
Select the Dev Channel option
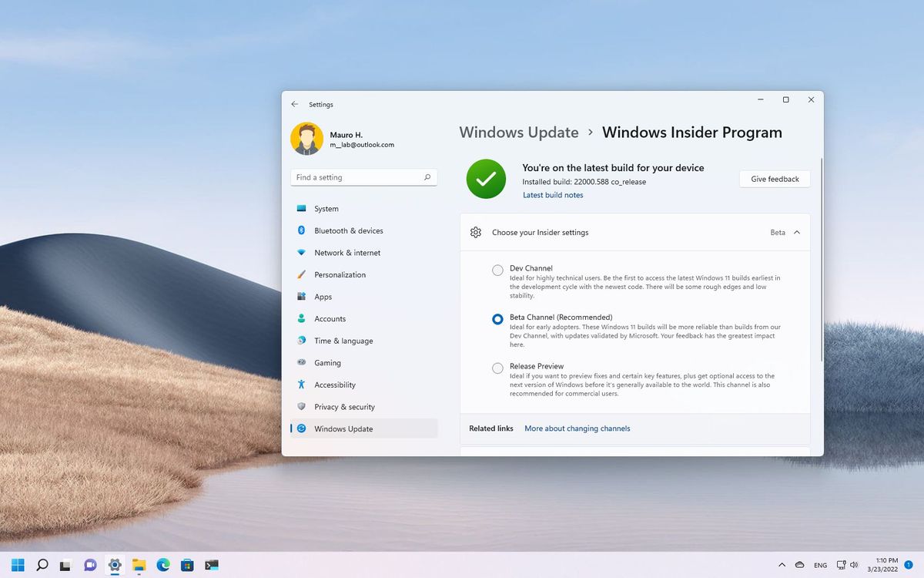click(x=497, y=271)
